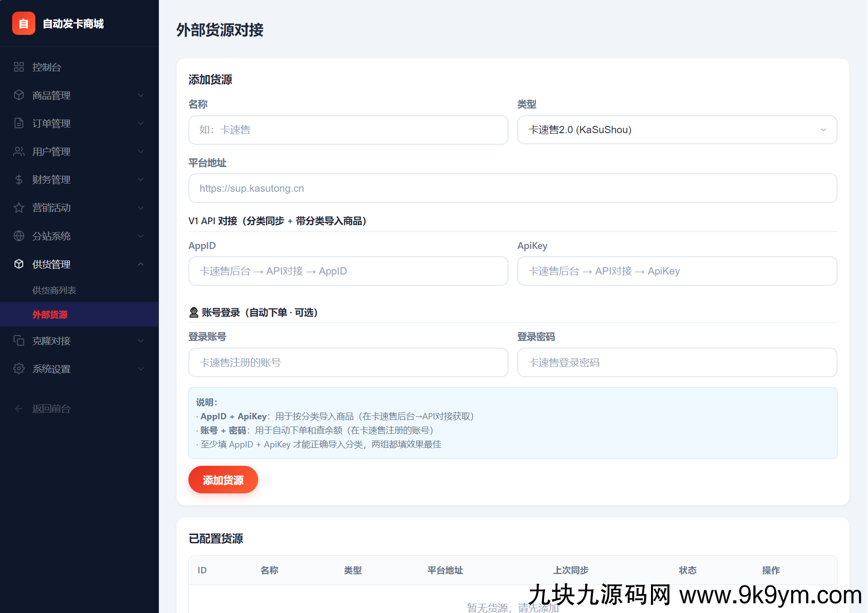Click the 订单管理 document icon
This screenshot has height=613, width=868.
pyautogui.click(x=19, y=123)
